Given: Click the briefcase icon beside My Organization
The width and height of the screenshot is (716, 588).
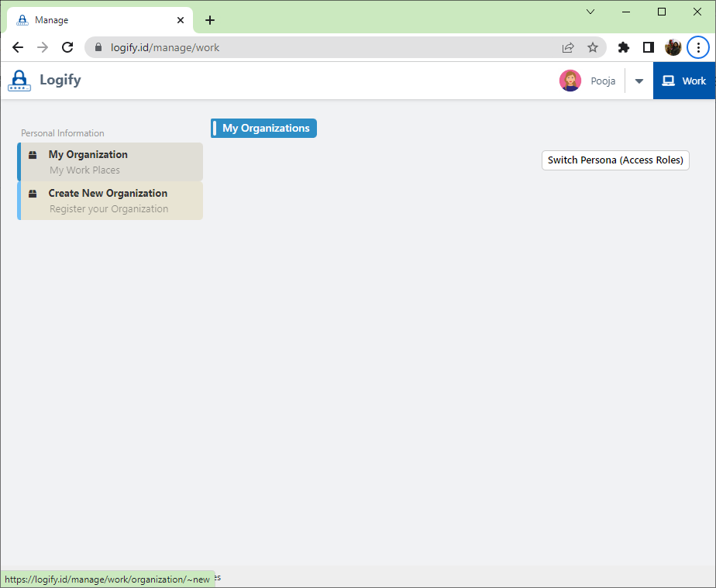Looking at the screenshot, I should [33, 155].
